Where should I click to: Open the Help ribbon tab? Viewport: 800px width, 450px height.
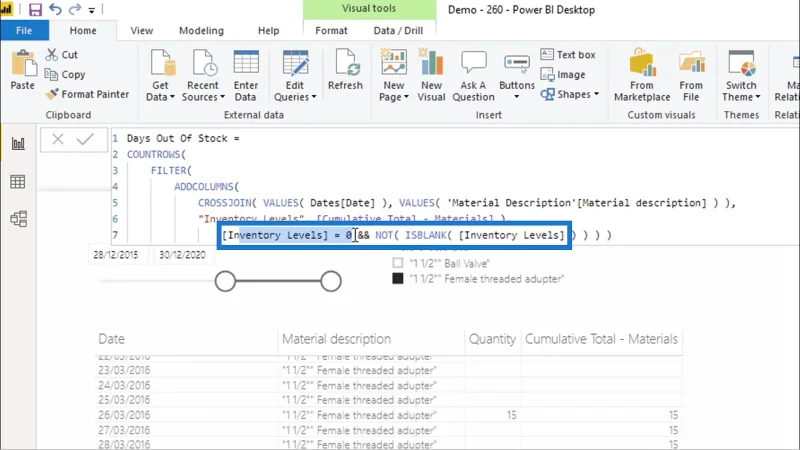[268, 31]
